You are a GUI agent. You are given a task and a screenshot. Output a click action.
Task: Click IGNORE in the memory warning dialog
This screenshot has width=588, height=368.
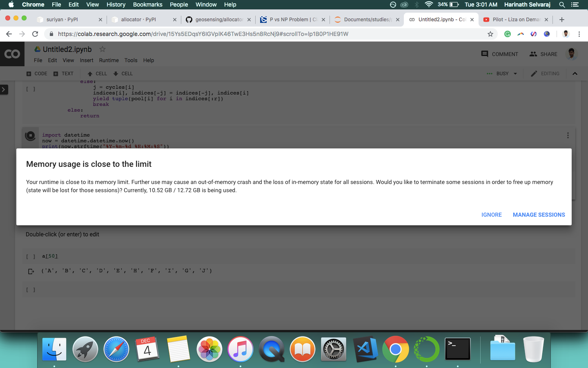pos(491,215)
